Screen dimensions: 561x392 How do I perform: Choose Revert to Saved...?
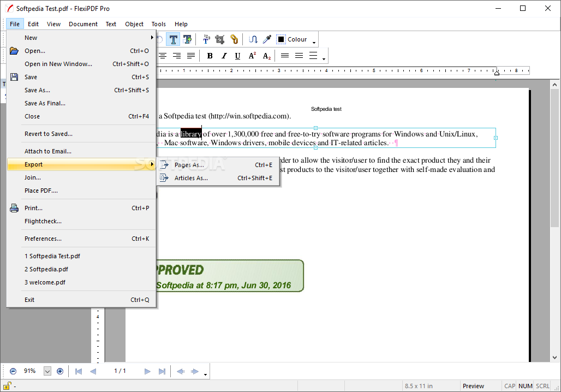coord(81,134)
